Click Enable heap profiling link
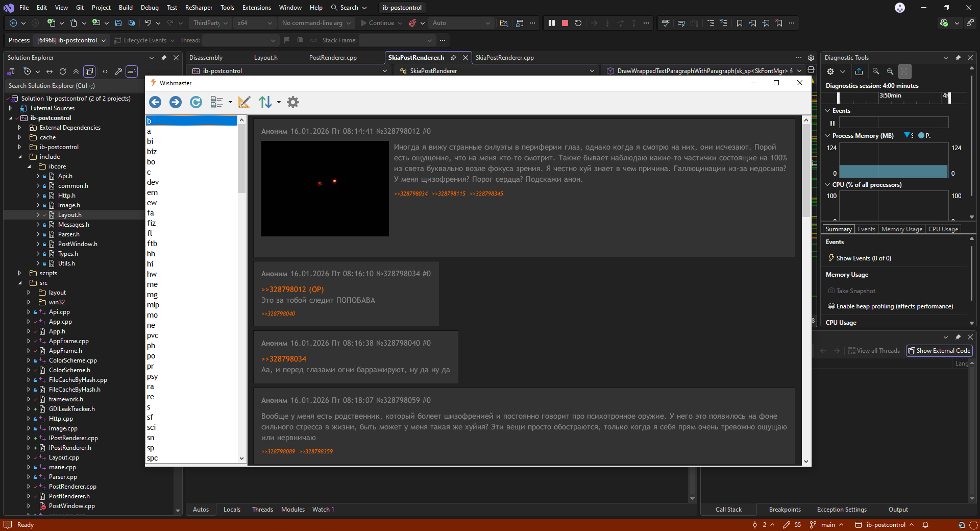 tap(895, 306)
